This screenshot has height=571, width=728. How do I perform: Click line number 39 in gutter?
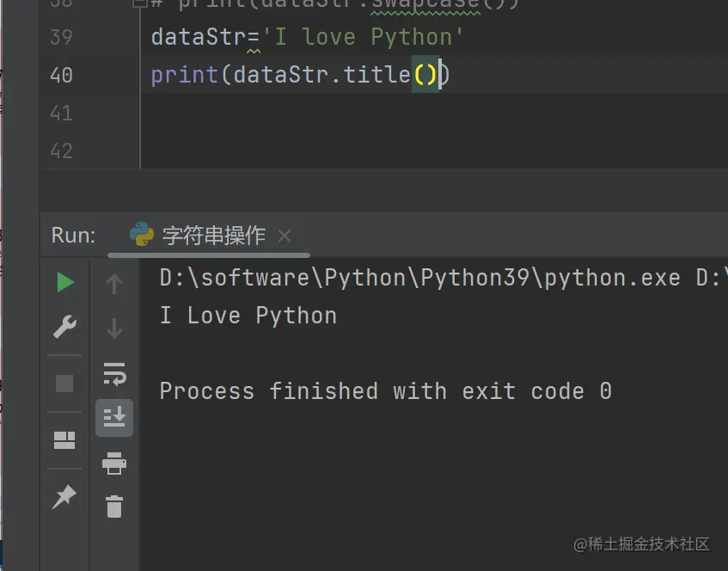pos(61,37)
